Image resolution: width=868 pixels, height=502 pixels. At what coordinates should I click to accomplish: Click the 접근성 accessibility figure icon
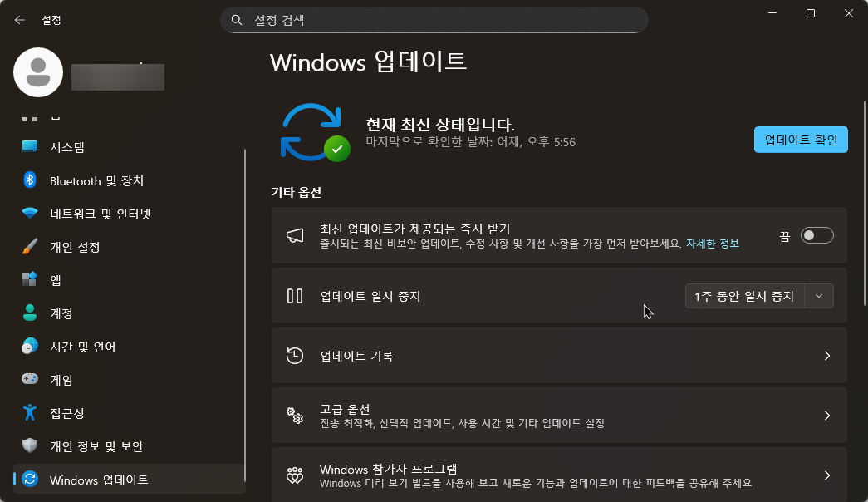[x=30, y=412]
